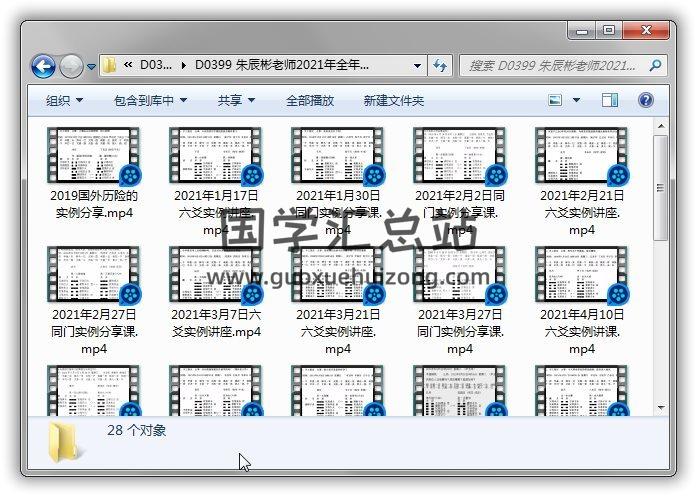Select video 2019国外历险的实例分享.mp4

94,173
